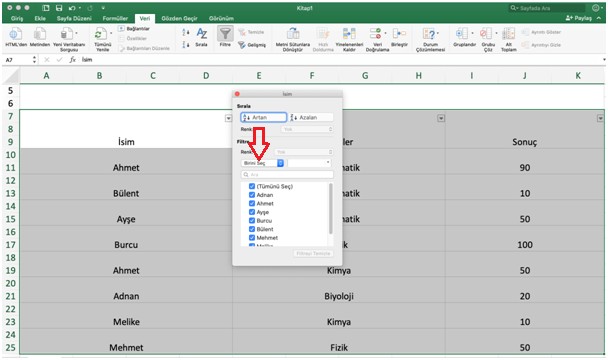Switch to the Formüller tab

point(115,18)
